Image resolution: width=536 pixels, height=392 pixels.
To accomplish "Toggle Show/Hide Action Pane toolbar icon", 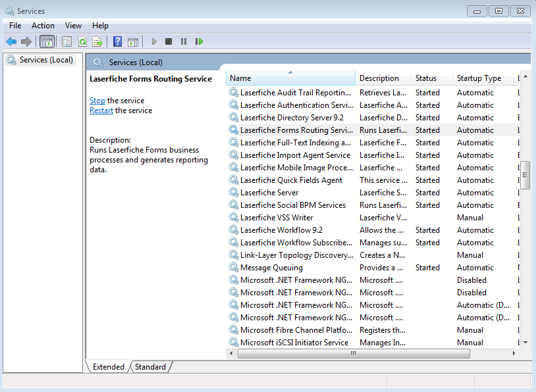I will (x=133, y=41).
